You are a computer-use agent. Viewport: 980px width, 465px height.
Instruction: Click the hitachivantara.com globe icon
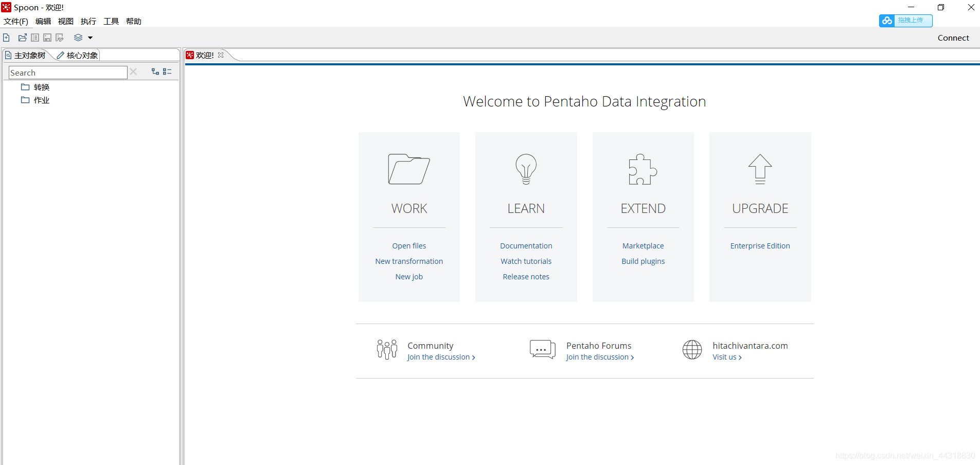click(x=692, y=350)
